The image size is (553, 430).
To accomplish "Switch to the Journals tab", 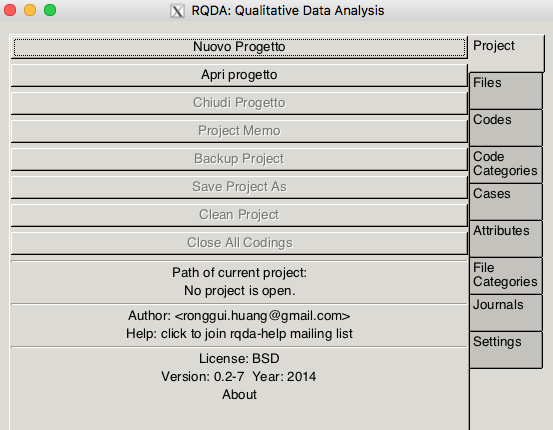I will [x=506, y=313].
